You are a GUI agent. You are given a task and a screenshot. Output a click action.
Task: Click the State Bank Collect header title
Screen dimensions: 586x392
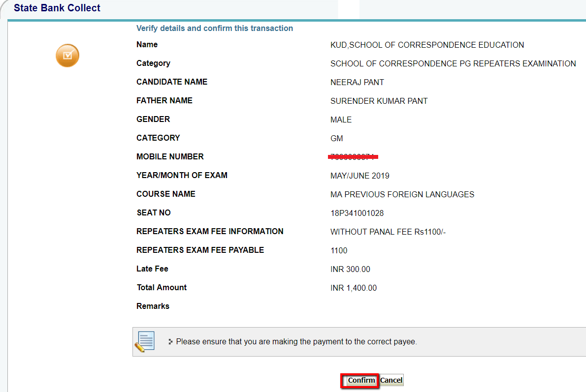tap(57, 8)
